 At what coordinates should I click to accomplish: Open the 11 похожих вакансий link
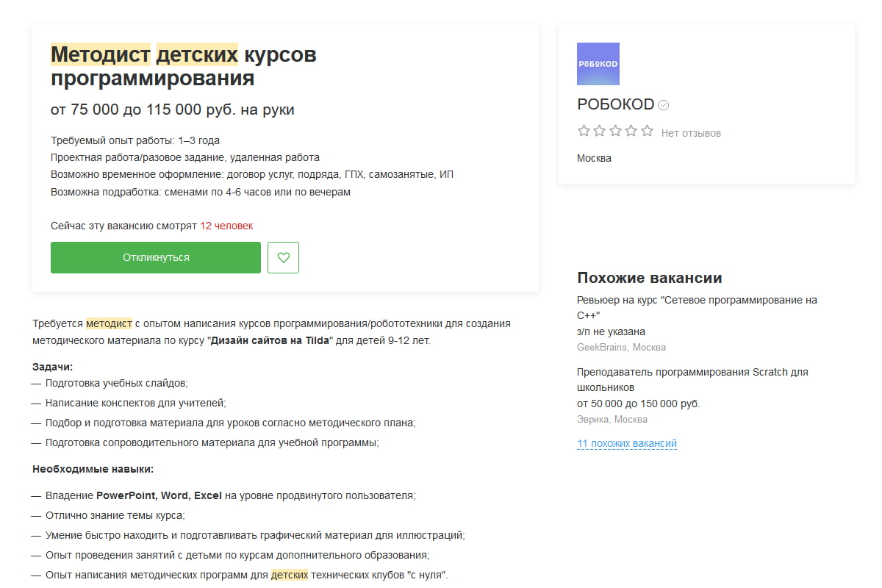[626, 443]
